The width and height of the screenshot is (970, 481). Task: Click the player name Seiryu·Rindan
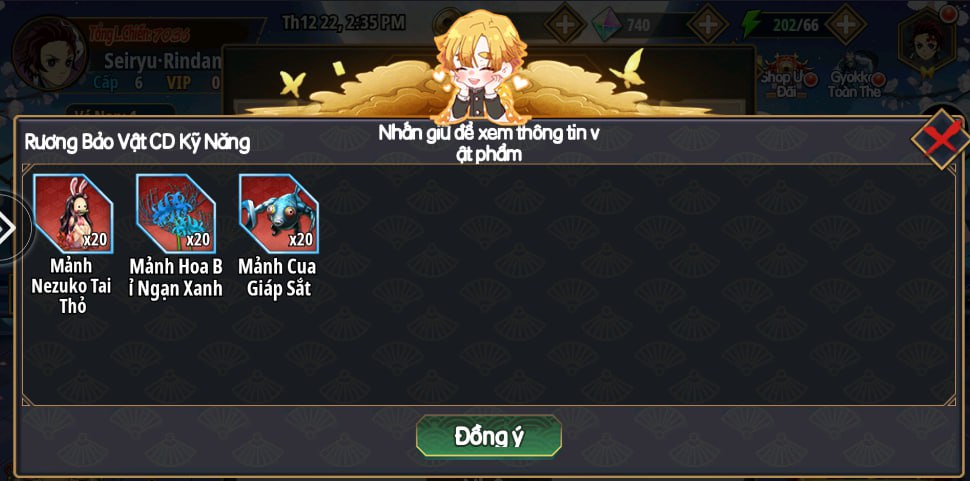pyautogui.click(x=163, y=61)
